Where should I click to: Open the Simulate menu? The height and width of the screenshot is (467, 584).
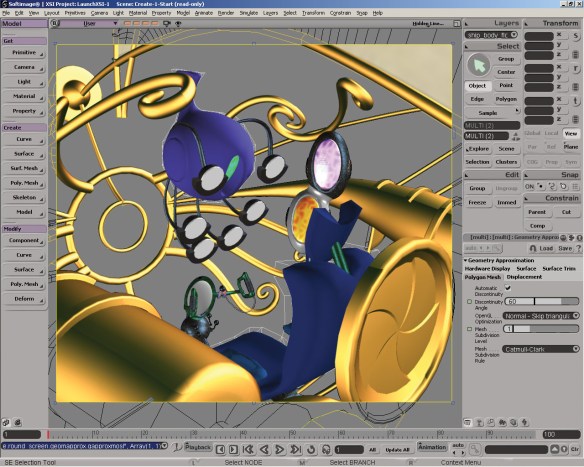pos(248,13)
